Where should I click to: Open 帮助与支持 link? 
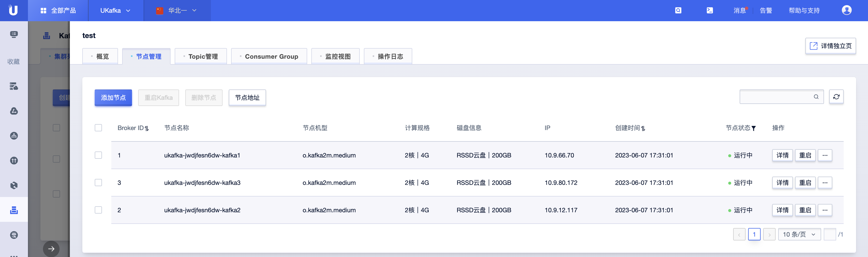pyautogui.click(x=804, y=10)
